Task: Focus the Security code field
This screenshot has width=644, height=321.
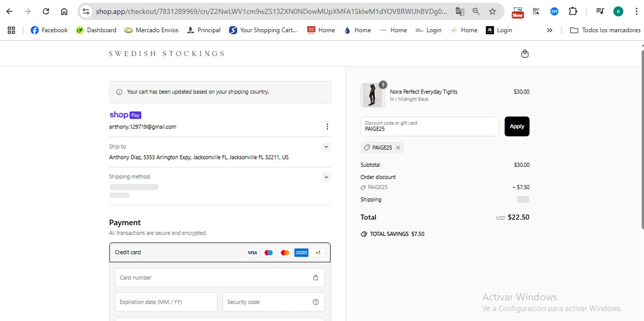Action: pos(273,302)
